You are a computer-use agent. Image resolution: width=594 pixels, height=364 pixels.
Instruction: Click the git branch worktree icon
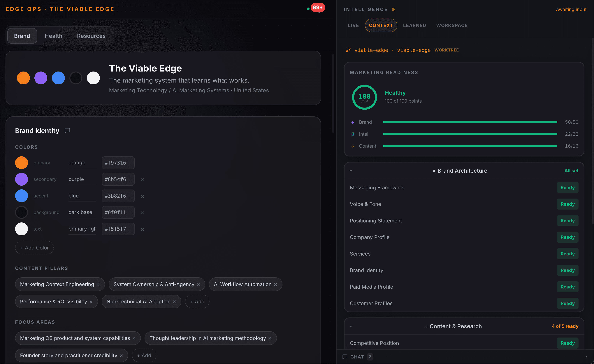(348, 50)
